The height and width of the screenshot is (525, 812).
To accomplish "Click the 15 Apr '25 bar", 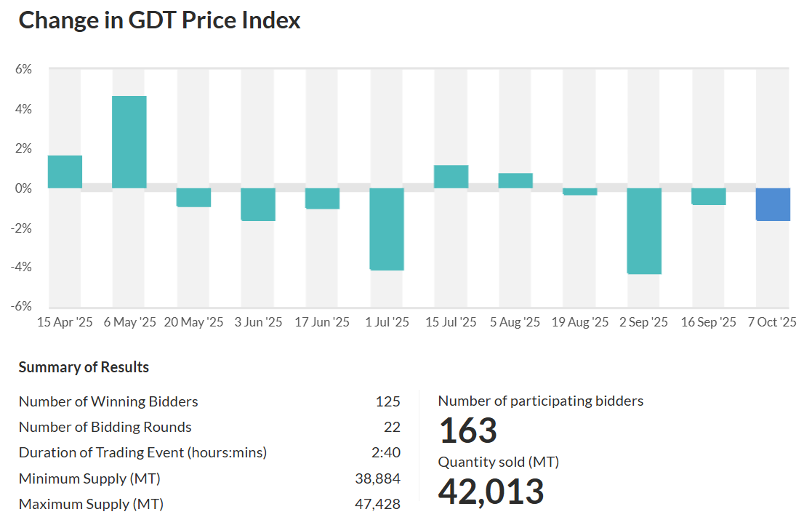I will pyautogui.click(x=65, y=172).
